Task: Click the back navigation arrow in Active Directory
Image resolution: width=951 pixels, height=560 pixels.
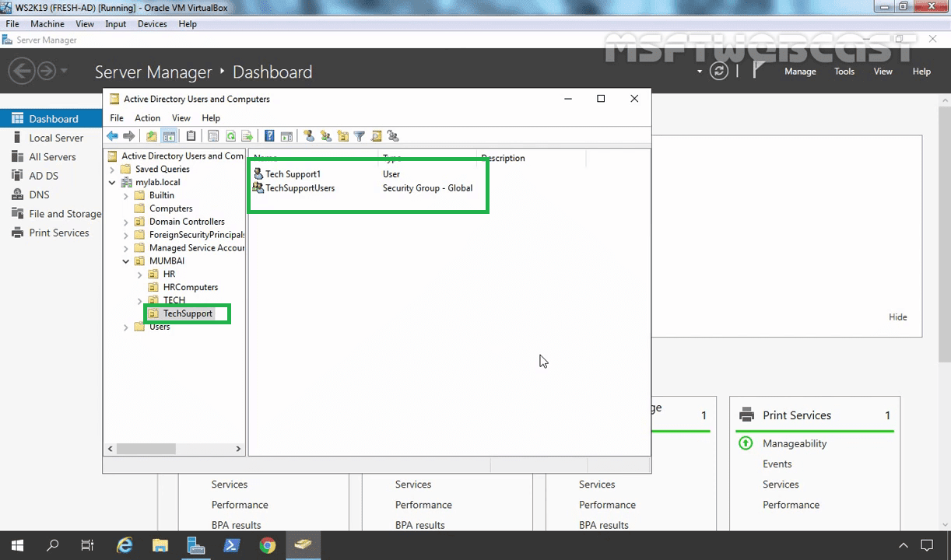Action: tap(112, 136)
